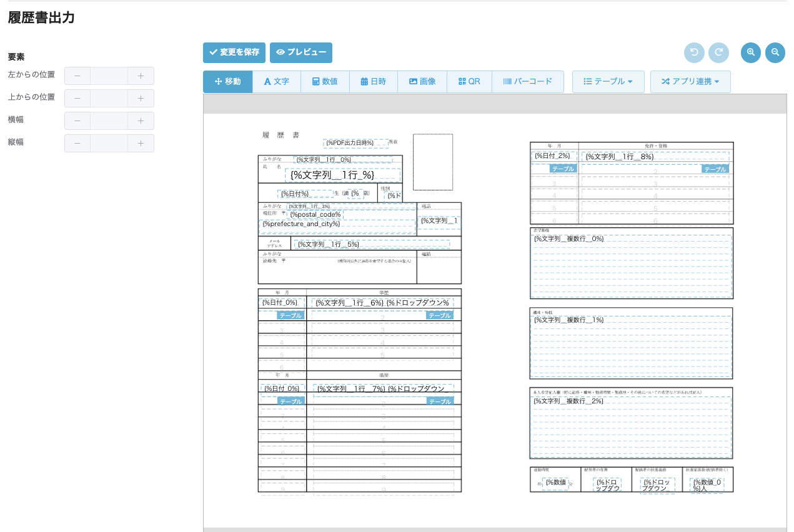Click the redo circular arrow icon

point(718,53)
